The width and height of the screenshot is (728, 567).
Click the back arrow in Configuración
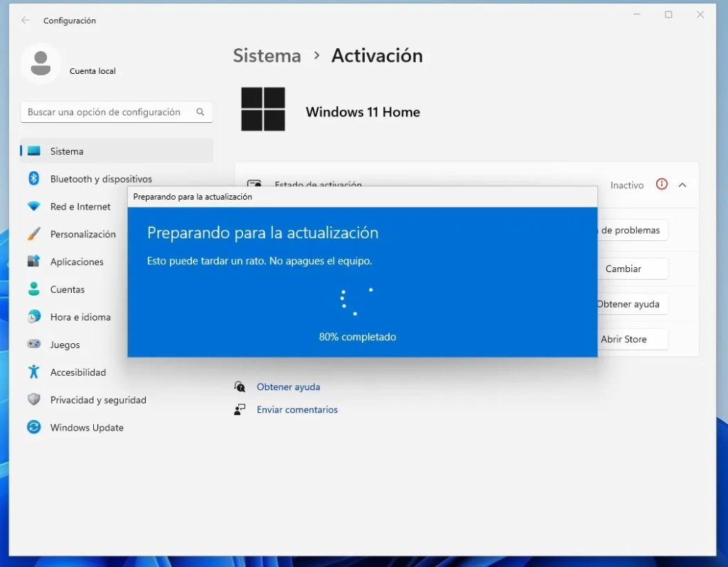pos(26,20)
